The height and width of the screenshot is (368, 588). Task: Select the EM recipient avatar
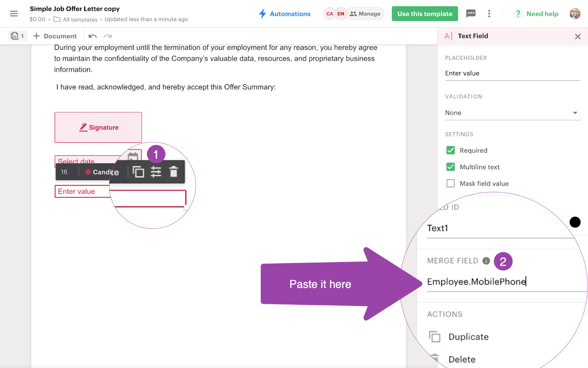click(341, 14)
